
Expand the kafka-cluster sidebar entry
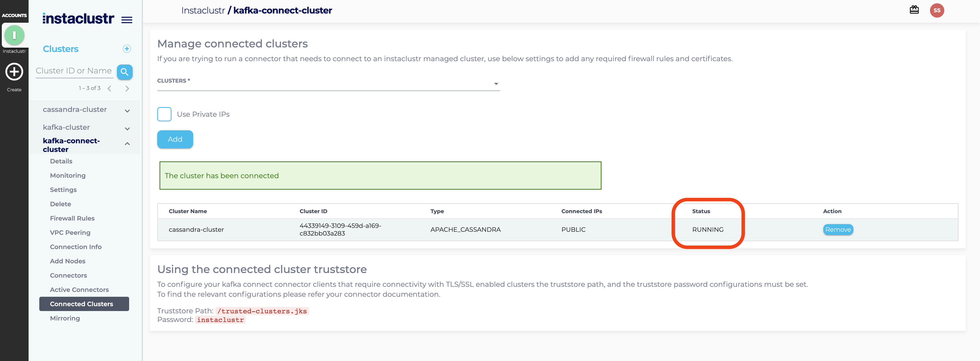[127, 128]
